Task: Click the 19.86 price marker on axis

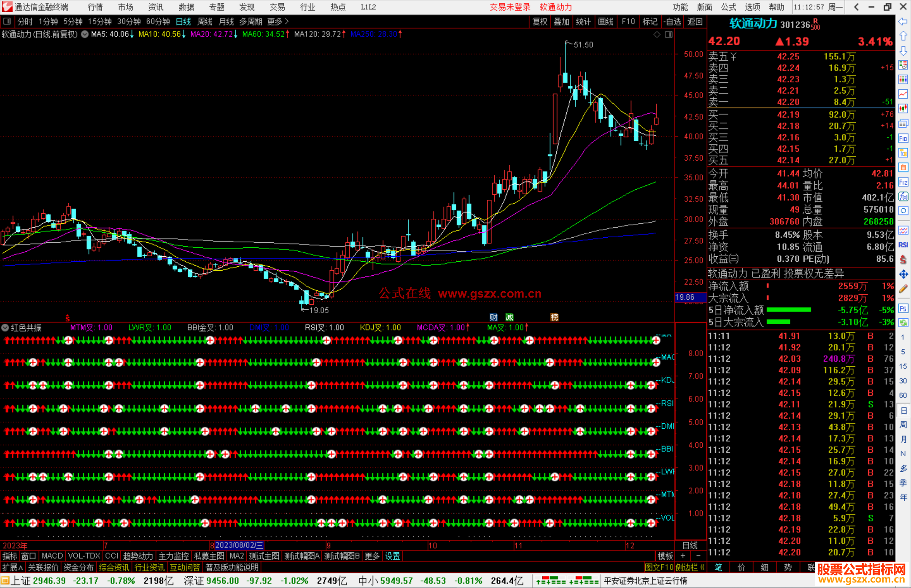Action: (x=685, y=297)
